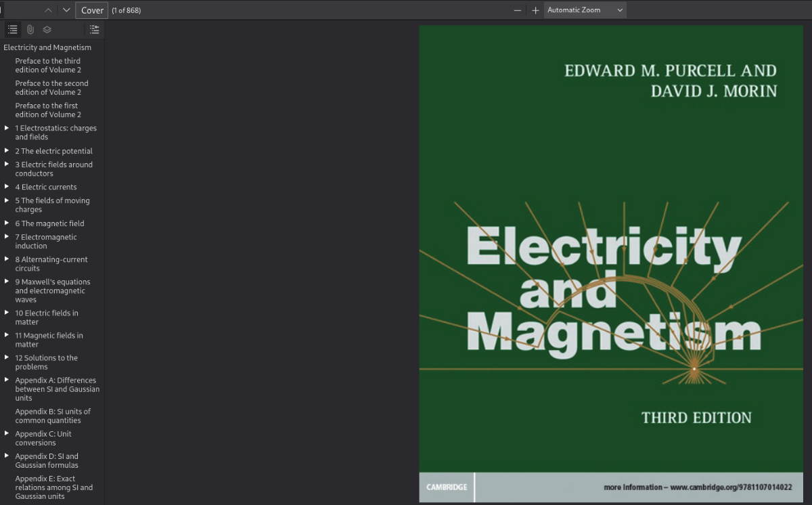
Task: Expand Appendix A outline entry
Action: coord(7,380)
